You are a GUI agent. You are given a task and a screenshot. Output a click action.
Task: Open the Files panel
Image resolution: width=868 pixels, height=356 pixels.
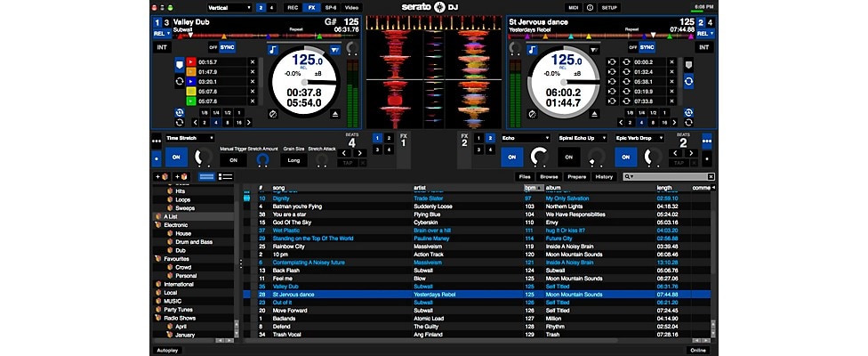tap(524, 176)
